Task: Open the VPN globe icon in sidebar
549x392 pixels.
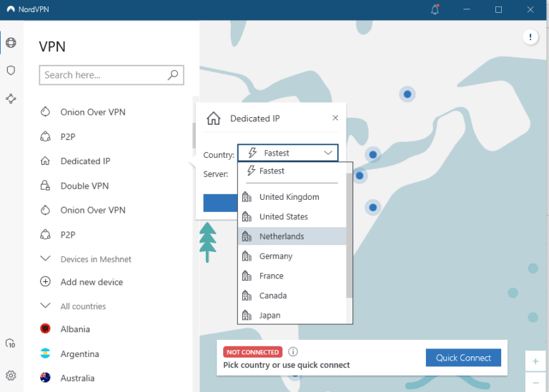Action: (11, 43)
